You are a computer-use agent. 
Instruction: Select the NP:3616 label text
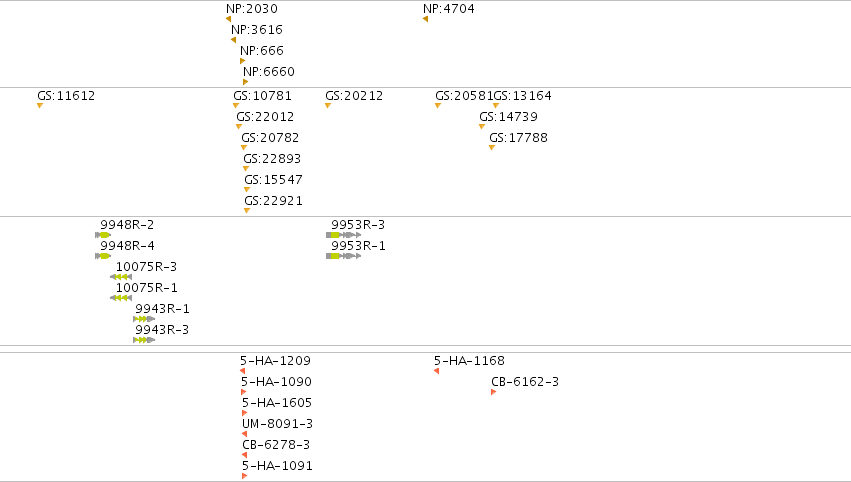(x=257, y=30)
